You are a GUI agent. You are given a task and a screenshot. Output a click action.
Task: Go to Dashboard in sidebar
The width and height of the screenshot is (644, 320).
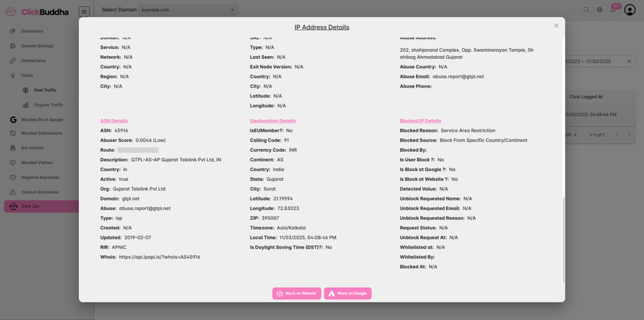[32, 32]
